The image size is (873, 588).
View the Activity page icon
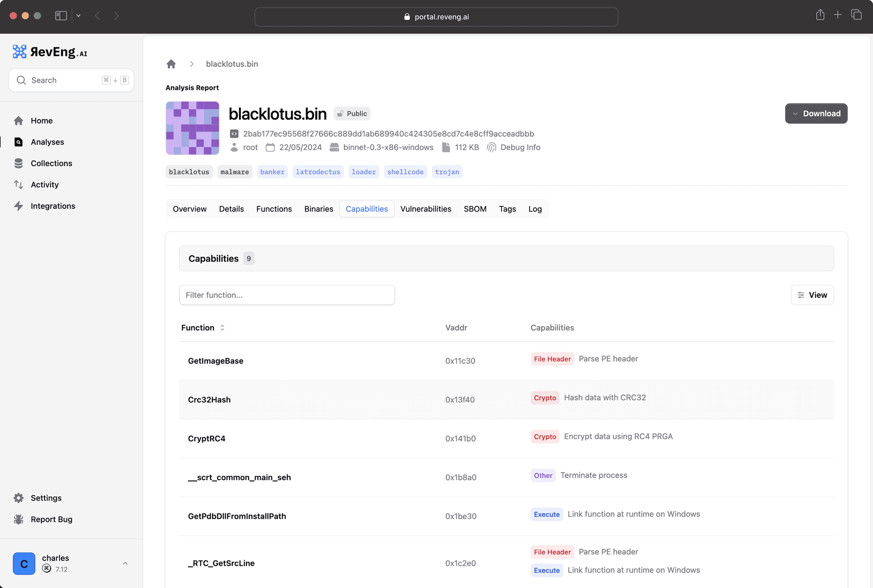pos(19,185)
